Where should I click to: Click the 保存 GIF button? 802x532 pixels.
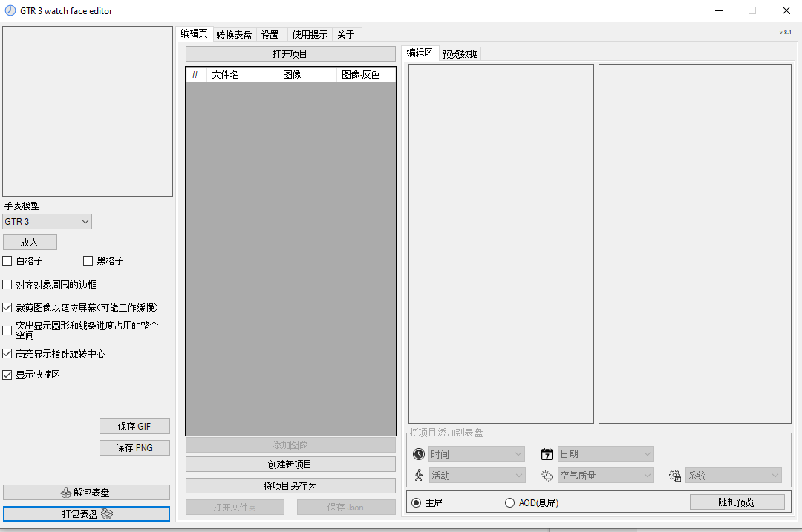134,426
